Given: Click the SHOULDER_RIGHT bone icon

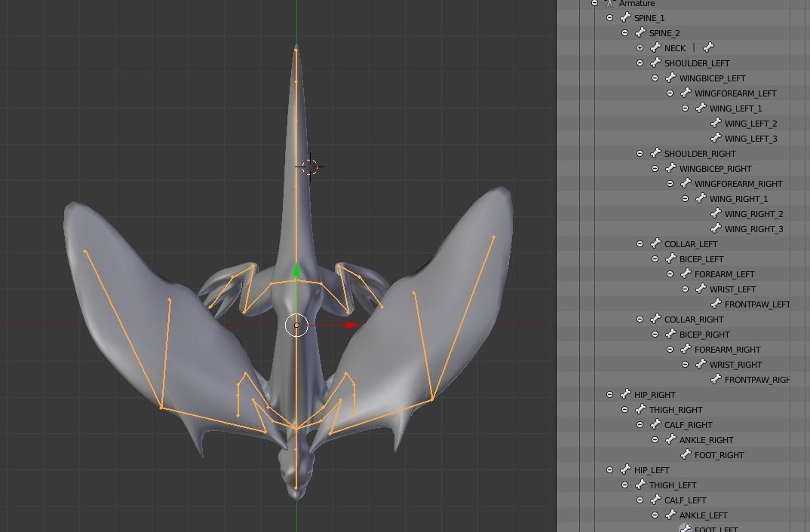Looking at the screenshot, I should click(655, 153).
